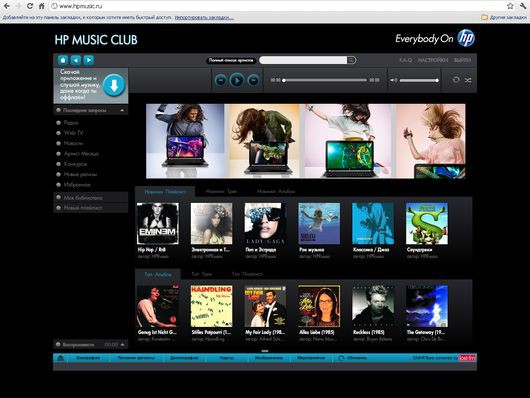Image resolution: width=530 pixels, height=398 pixels.
Task: Open the Eminem Hip Hop / RnB playlist cover
Action: pos(158,224)
